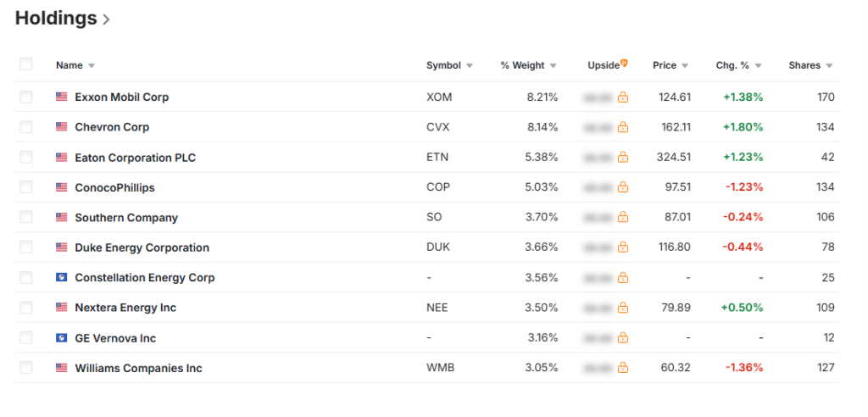The image size is (868, 417).
Task: Click the US flag beside Eaton Corporation PLC
Action: [x=61, y=158]
